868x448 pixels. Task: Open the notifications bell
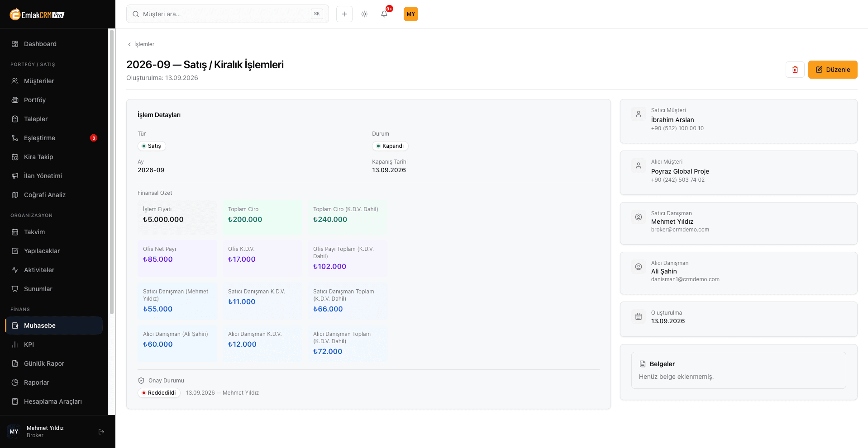click(x=384, y=14)
